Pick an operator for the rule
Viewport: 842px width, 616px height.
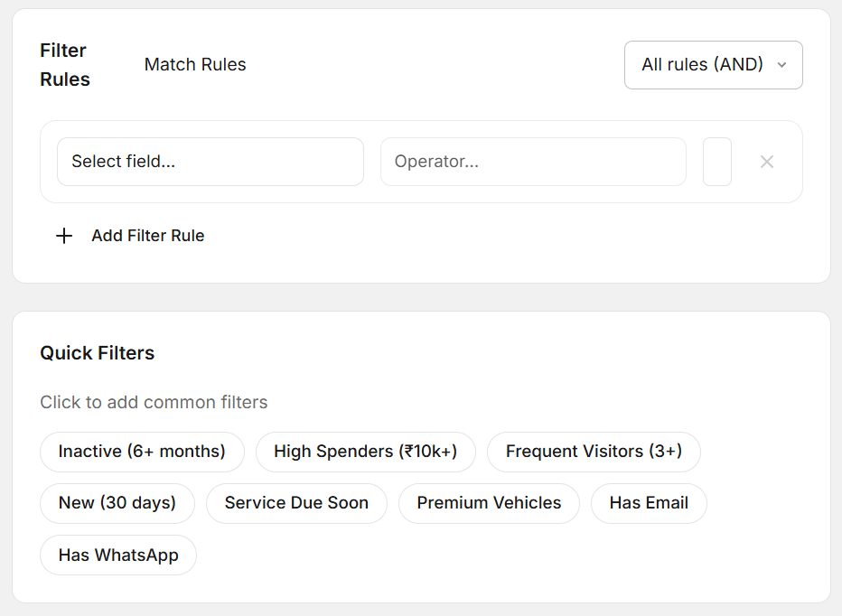click(532, 162)
